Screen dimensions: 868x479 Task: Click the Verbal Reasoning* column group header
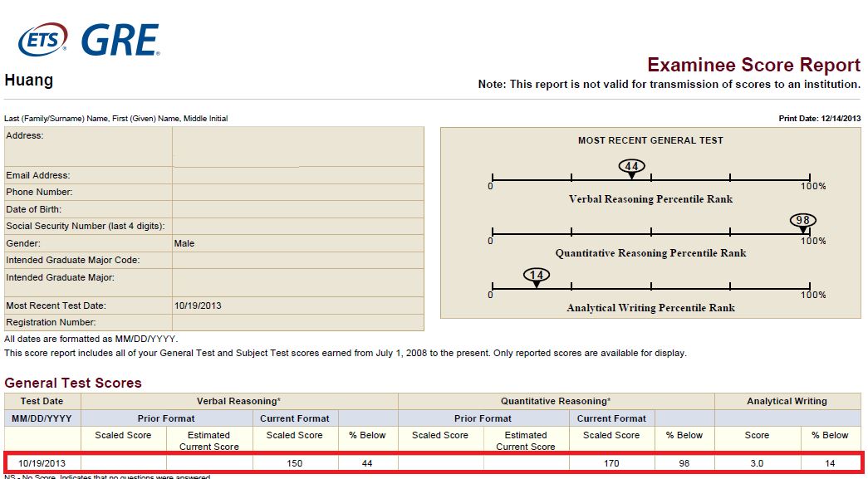(238, 401)
